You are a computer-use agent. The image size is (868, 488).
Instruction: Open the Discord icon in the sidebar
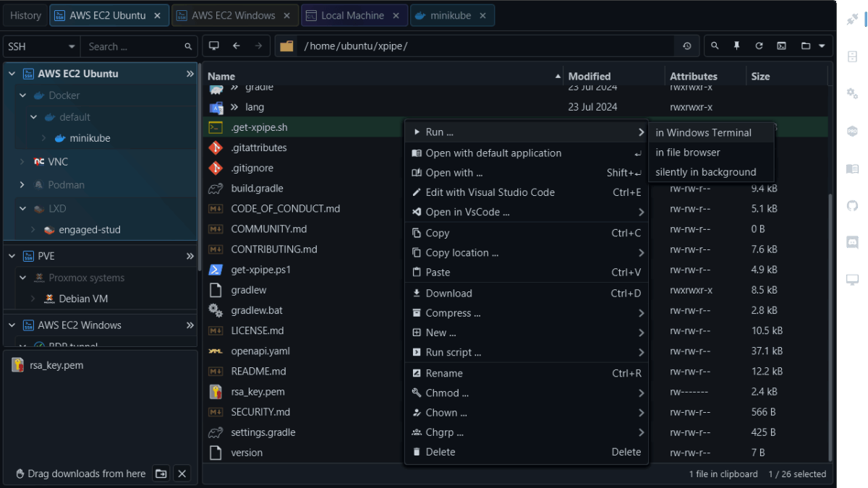(852, 243)
